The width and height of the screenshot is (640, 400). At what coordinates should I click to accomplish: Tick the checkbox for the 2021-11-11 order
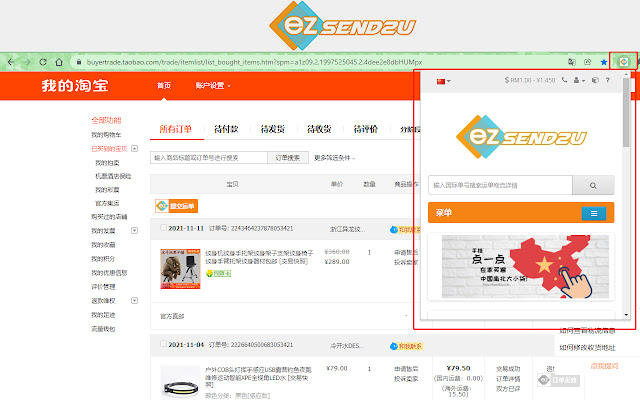tap(163, 228)
